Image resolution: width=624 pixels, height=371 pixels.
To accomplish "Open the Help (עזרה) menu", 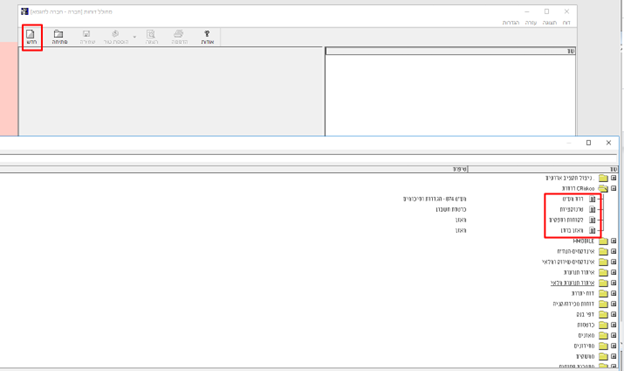I will tap(531, 23).
